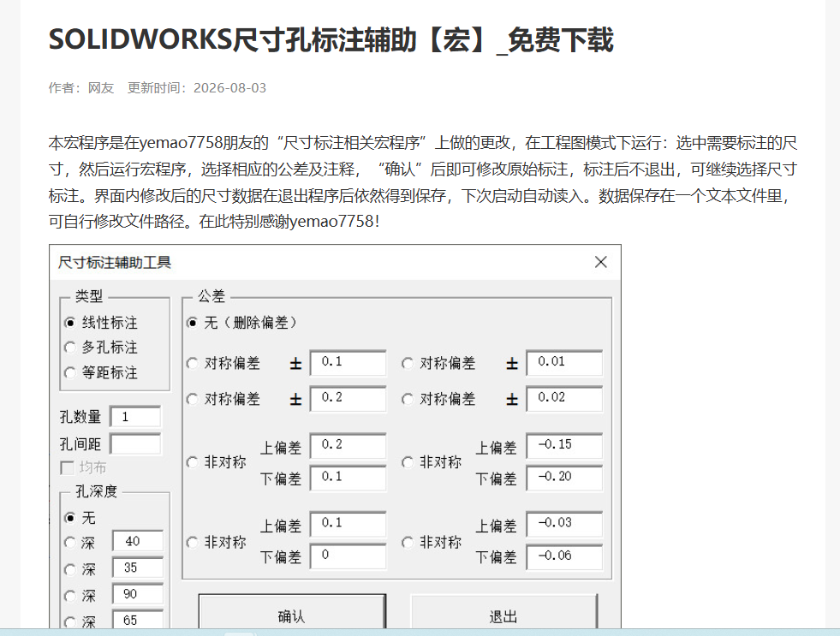Click the 孔数量 input field
The image size is (840, 636).
(x=135, y=417)
